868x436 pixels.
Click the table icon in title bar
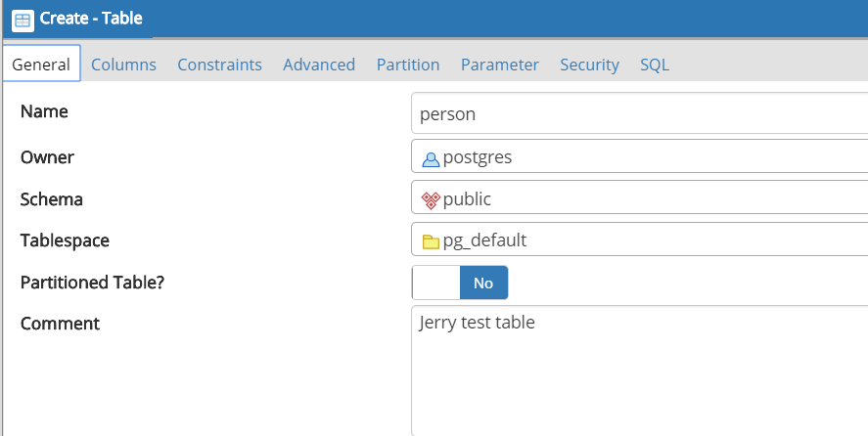tap(22, 19)
